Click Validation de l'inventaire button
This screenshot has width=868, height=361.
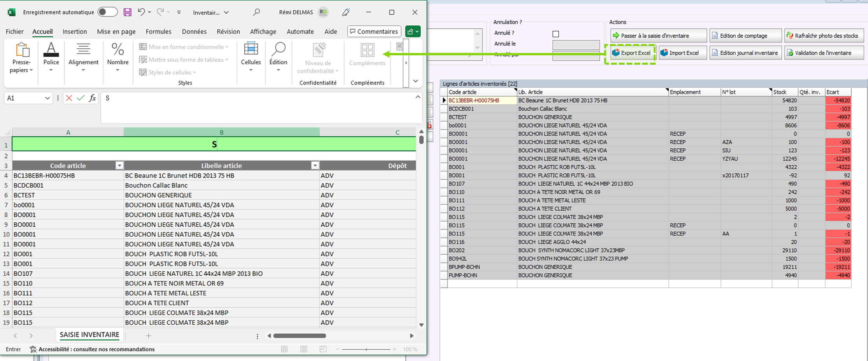point(823,53)
